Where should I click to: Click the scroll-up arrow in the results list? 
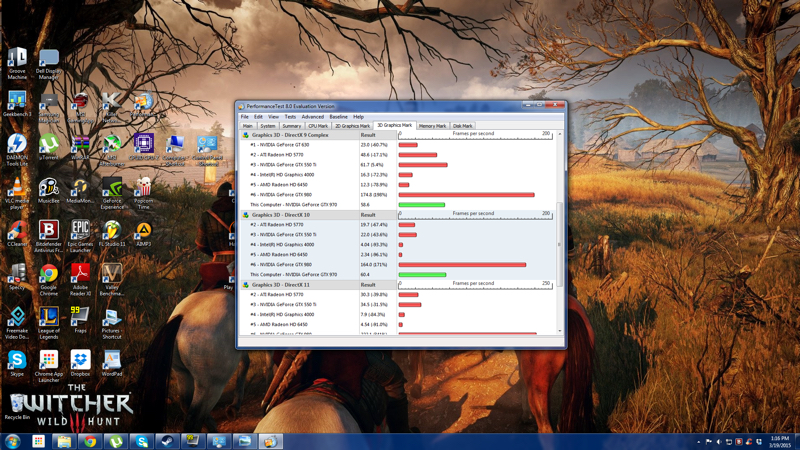[560, 134]
